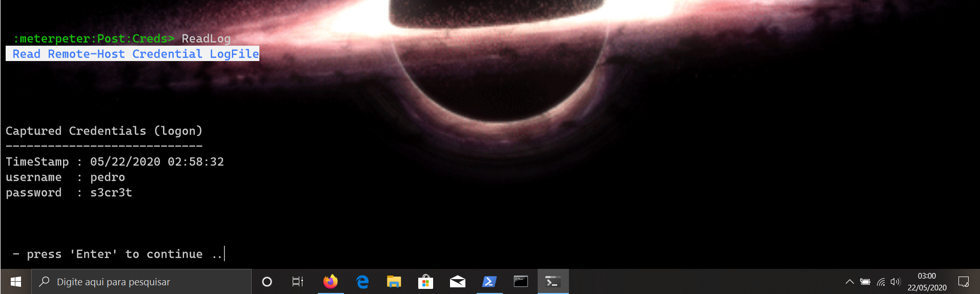Open clock showing 03:00 22/05/2020
Image resolution: width=980 pixels, height=294 pixels.
tap(927, 282)
